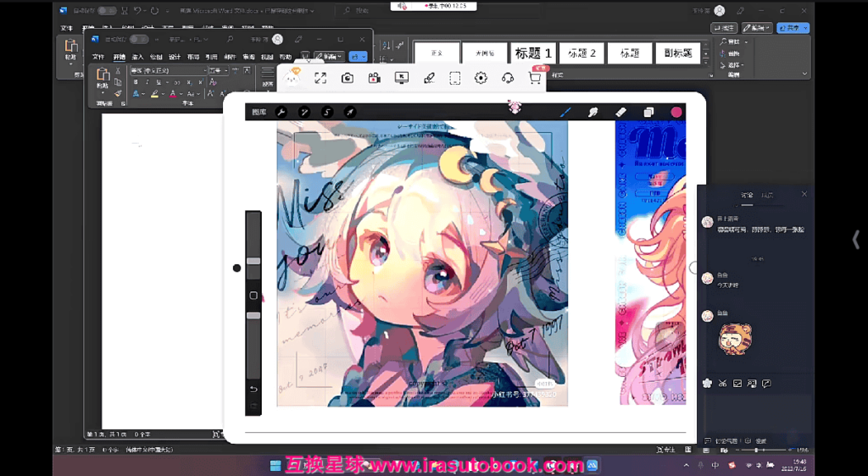Open the 选择 dropdown in back Word ribbon

(733, 64)
